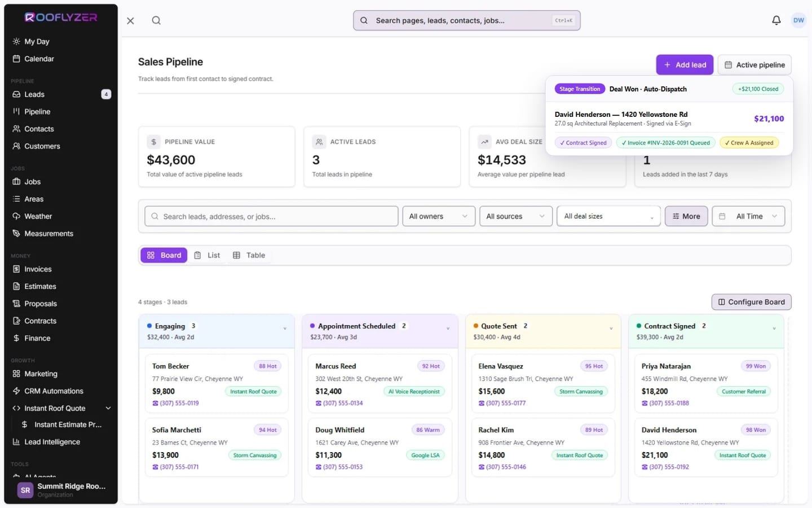Click the notification bell icon
Screen dimensions: 812x508
776,20
